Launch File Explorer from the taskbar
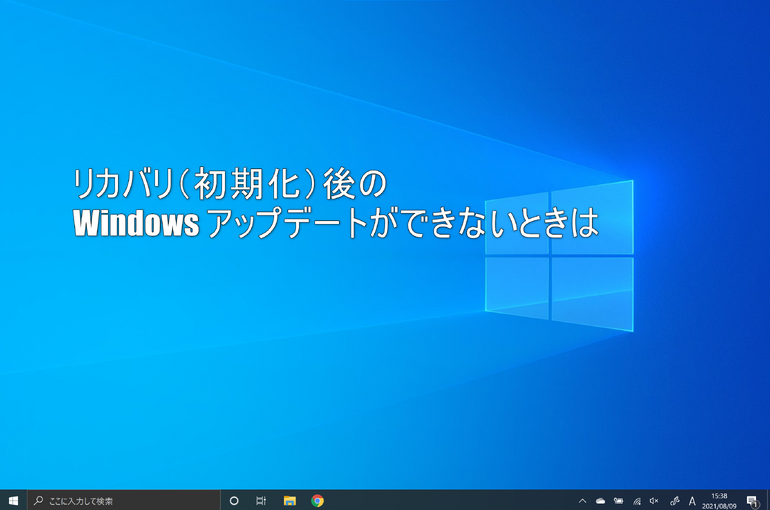The width and height of the screenshot is (770, 510). point(290,501)
